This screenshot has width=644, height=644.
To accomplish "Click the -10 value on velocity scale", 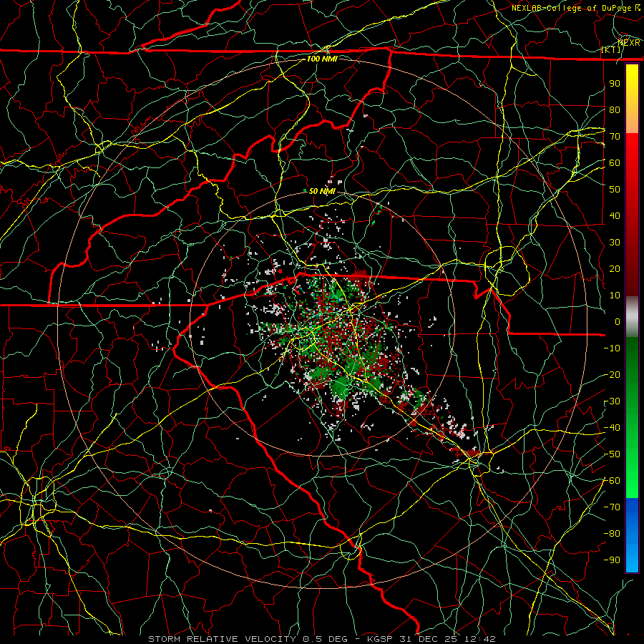I will 612,348.
